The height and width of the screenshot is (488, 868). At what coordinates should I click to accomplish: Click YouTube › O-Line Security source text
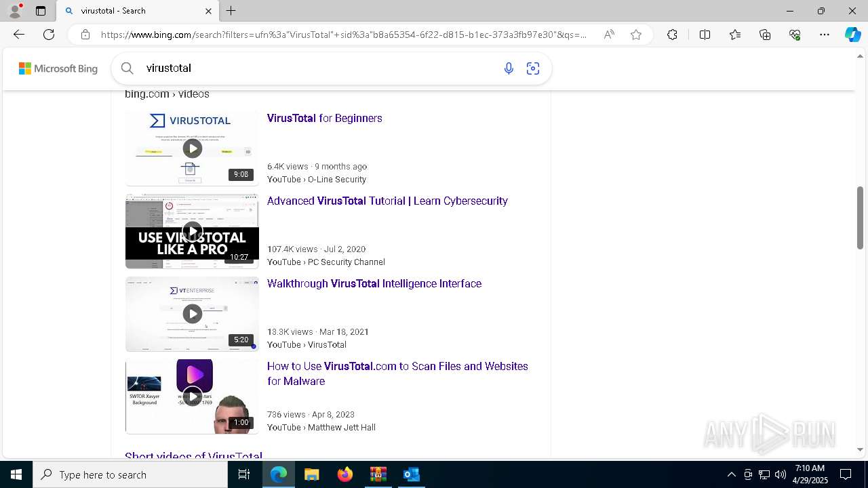317,180
